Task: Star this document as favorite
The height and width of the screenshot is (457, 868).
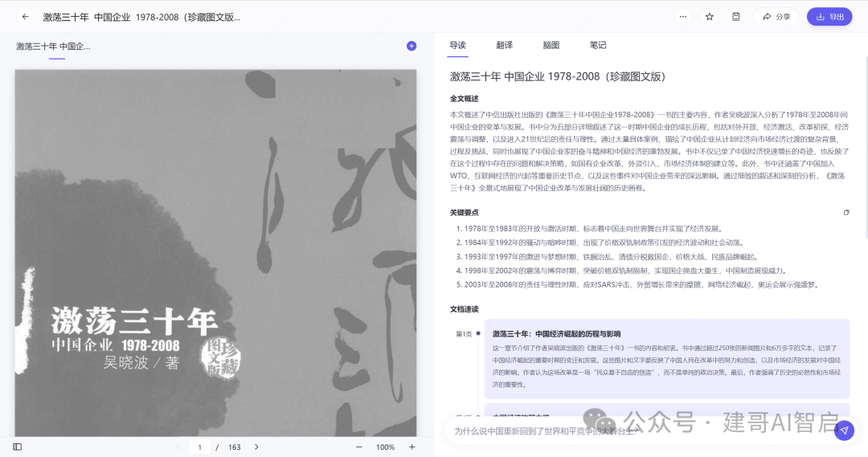Action: click(710, 17)
